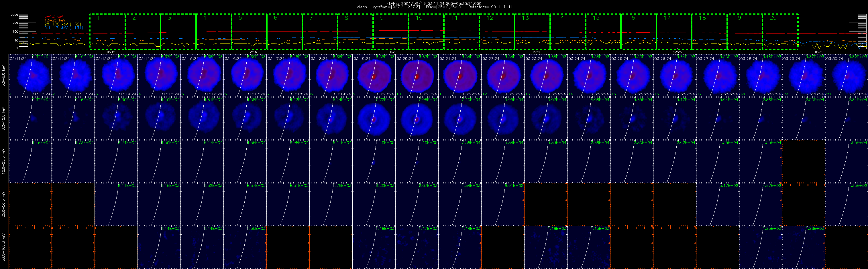Viewport: 868px width, 269px height.
Task: Open the 3.0-6.0 keV image starting 03:12:24
Action: [73, 76]
